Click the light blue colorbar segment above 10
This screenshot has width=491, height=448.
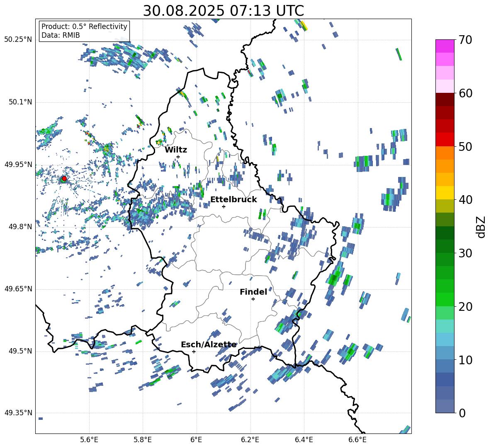coord(445,353)
